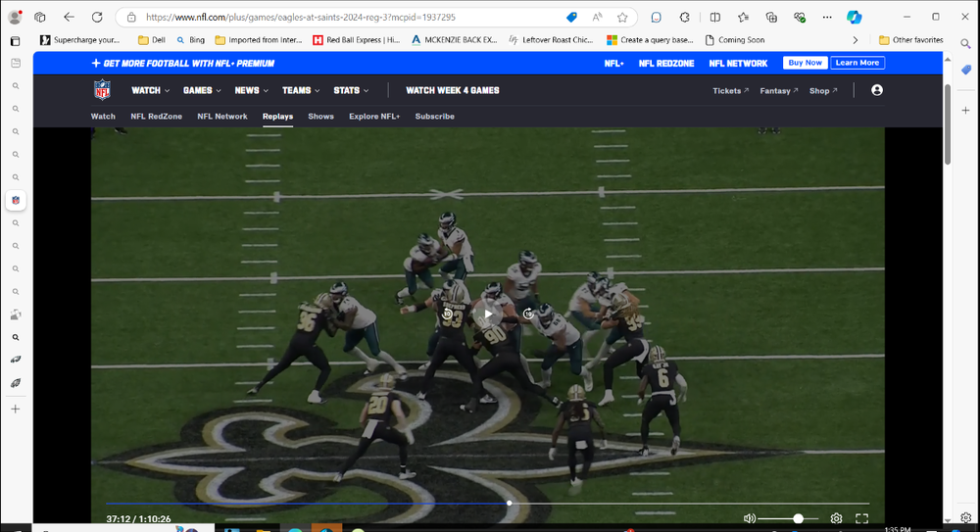Rewind the video 10 seconds
The width and height of the screenshot is (980, 532).
coord(448,314)
